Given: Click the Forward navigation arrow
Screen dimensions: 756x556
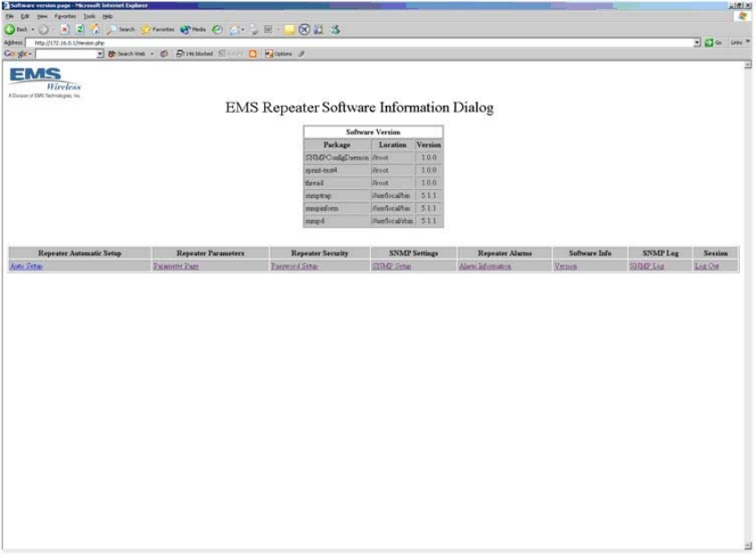Looking at the screenshot, I should tap(43, 30).
